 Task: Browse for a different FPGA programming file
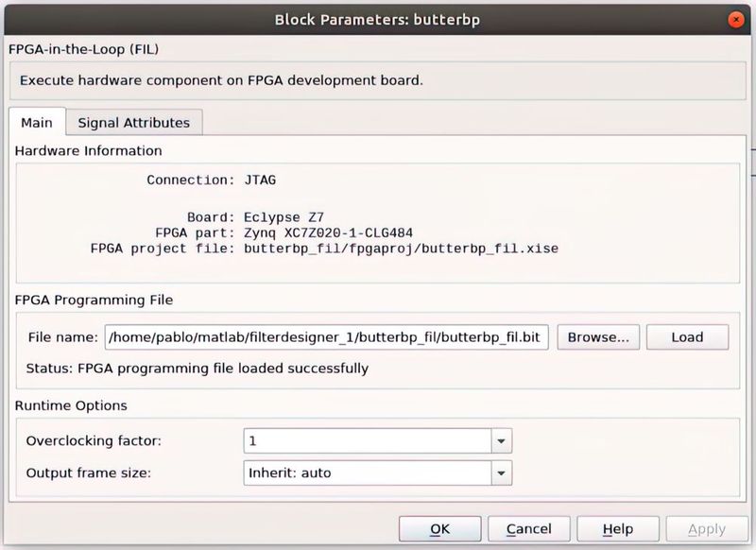(597, 337)
